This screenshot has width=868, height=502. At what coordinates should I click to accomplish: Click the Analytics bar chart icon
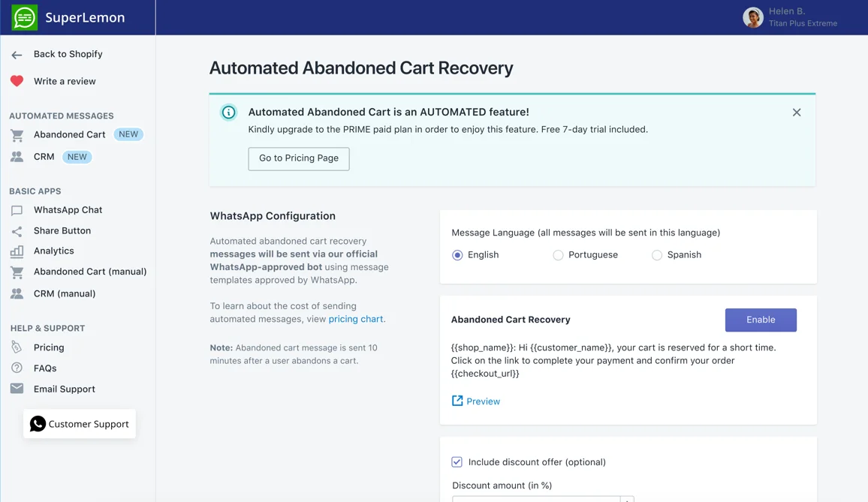(17, 251)
